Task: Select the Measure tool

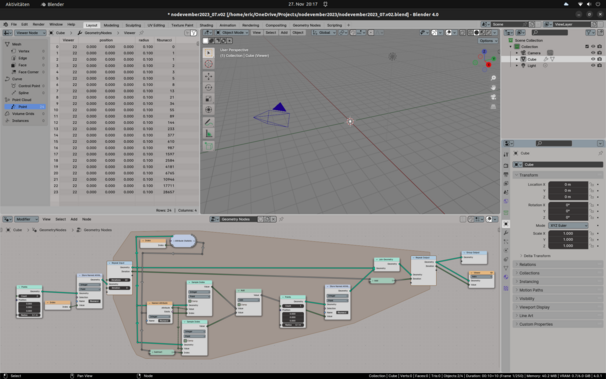Action: coord(208,134)
